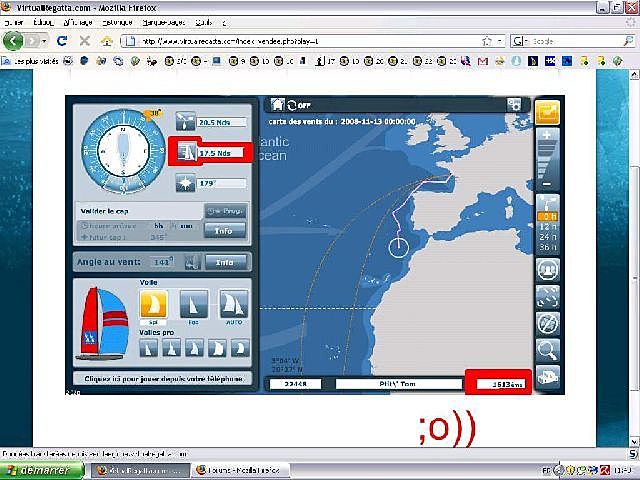Open the Outils menu
640x480 pixels.
(203, 22)
